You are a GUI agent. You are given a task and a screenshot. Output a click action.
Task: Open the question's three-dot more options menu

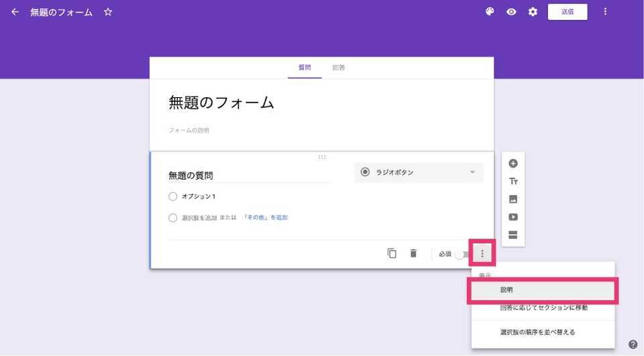tap(482, 253)
